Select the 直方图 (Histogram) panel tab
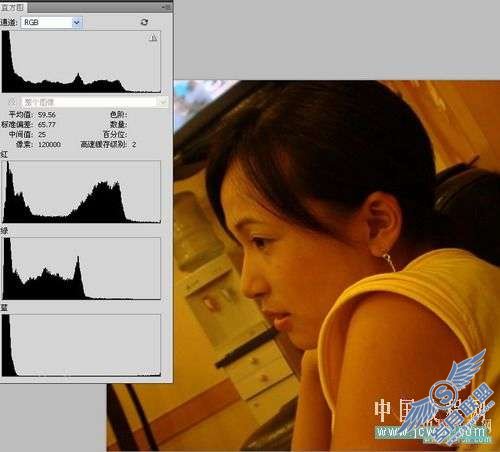 point(13,7)
